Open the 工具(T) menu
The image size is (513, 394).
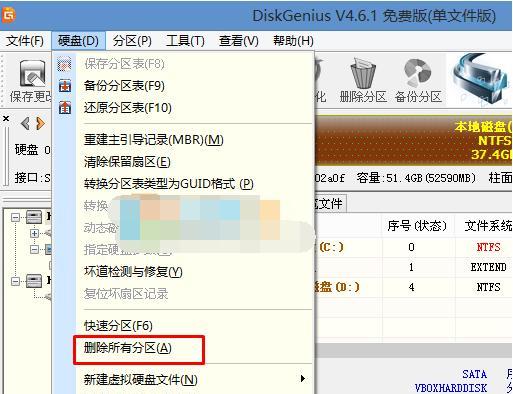point(185,41)
